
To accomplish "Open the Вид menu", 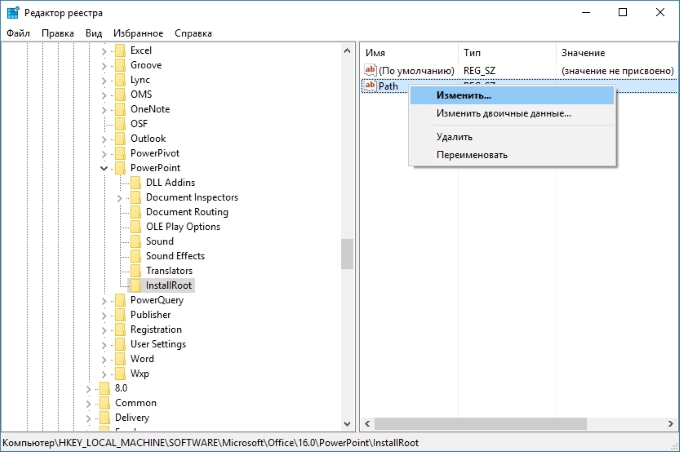I will click(x=93, y=33).
